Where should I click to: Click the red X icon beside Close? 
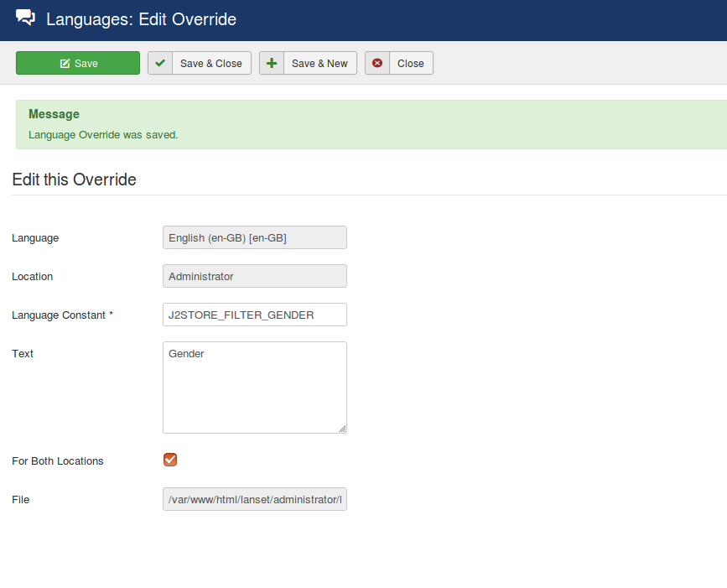377,63
